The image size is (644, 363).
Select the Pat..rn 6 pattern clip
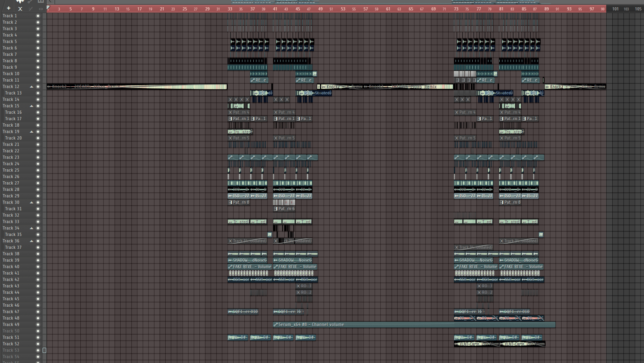pyautogui.click(x=284, y=209)
